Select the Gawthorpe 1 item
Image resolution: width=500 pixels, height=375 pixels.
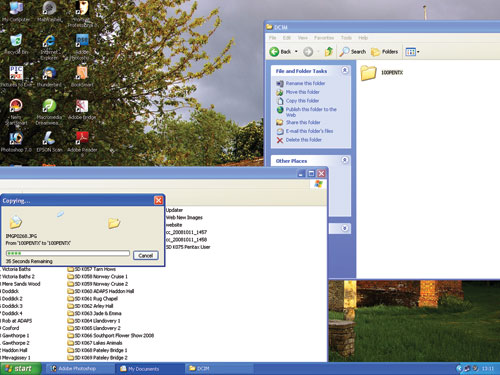(15, 335)
